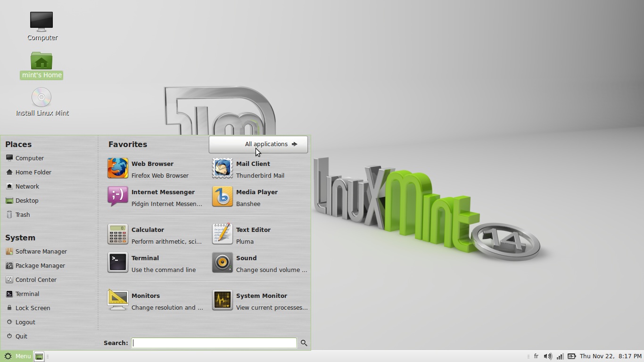Click the Menu button on panel
This screenshot has height=362, width=644.
[17, 356]
